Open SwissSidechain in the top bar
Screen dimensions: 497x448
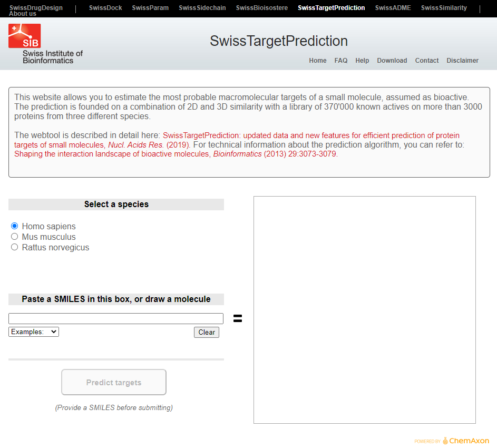[202, 7]
